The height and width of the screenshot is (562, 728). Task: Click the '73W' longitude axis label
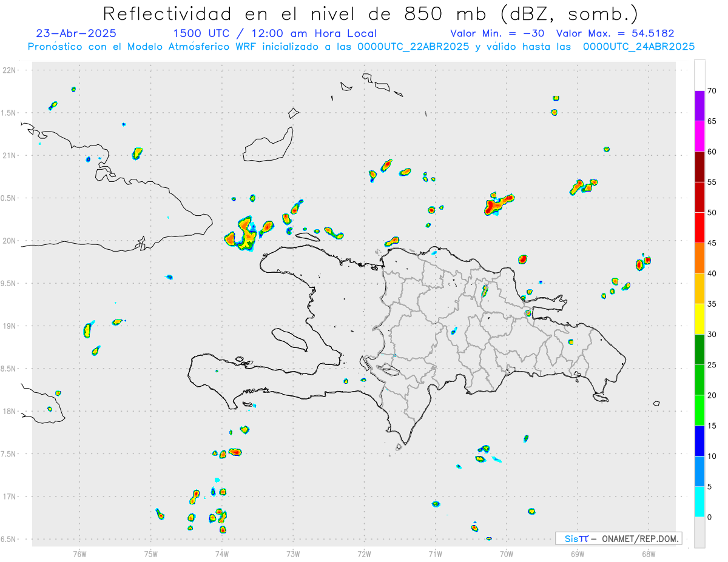point(293,553)
